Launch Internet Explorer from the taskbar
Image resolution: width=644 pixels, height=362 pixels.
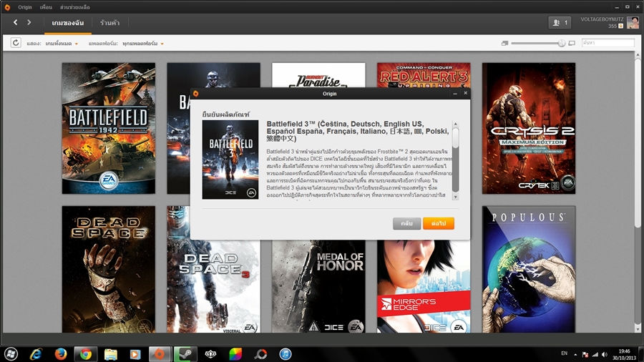point(36,354)
